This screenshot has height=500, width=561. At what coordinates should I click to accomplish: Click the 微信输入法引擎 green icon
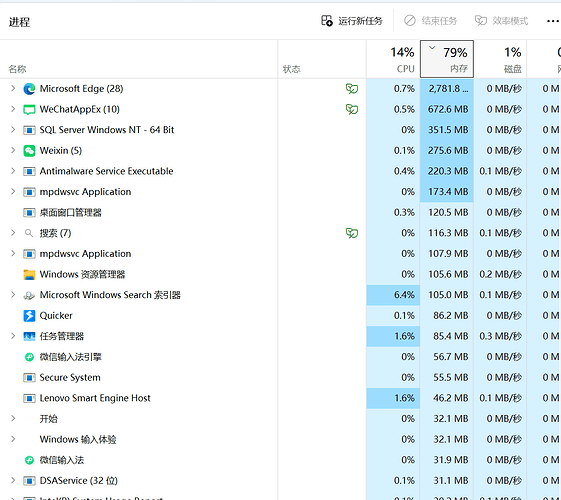29,357
